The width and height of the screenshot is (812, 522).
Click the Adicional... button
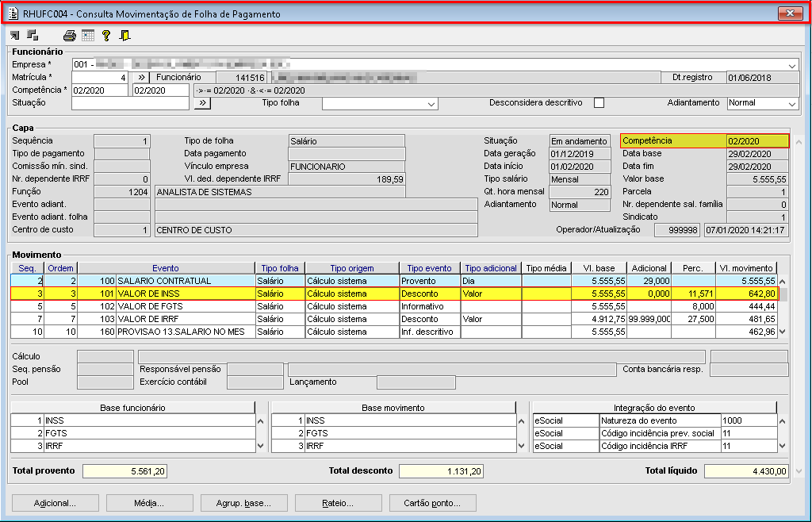tap(55, 503)
